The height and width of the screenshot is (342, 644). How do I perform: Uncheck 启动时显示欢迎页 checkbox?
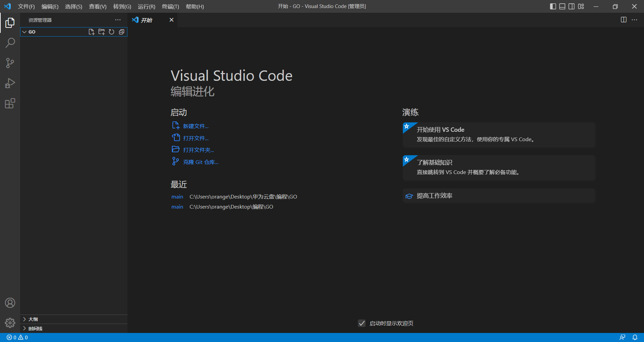coord(362,323)
